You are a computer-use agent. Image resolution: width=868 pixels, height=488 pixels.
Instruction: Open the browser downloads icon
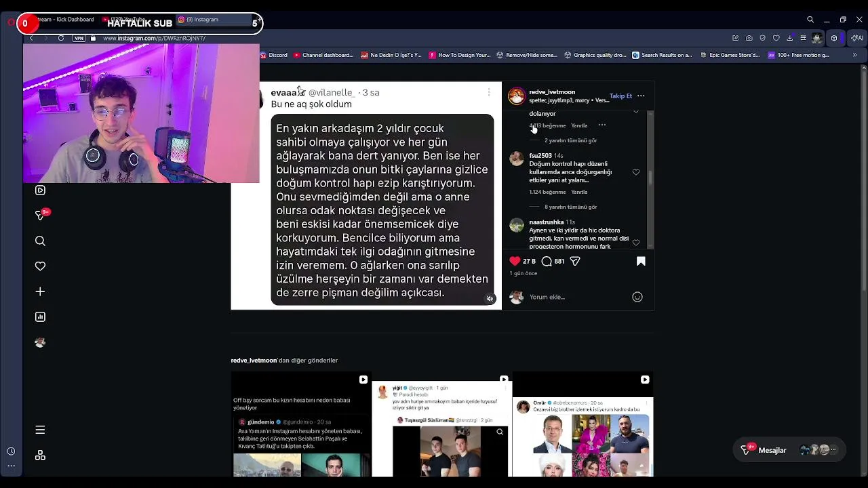click(x=789, y=38)
